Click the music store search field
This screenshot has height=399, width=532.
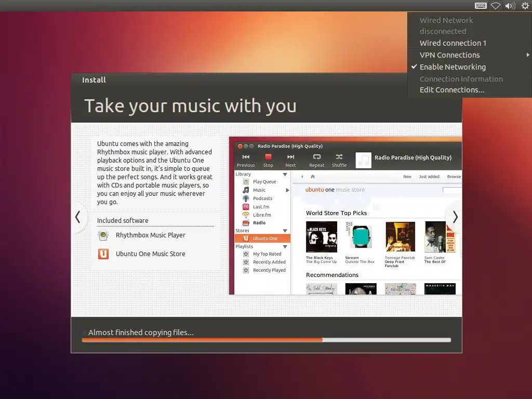tap(452, 190)
